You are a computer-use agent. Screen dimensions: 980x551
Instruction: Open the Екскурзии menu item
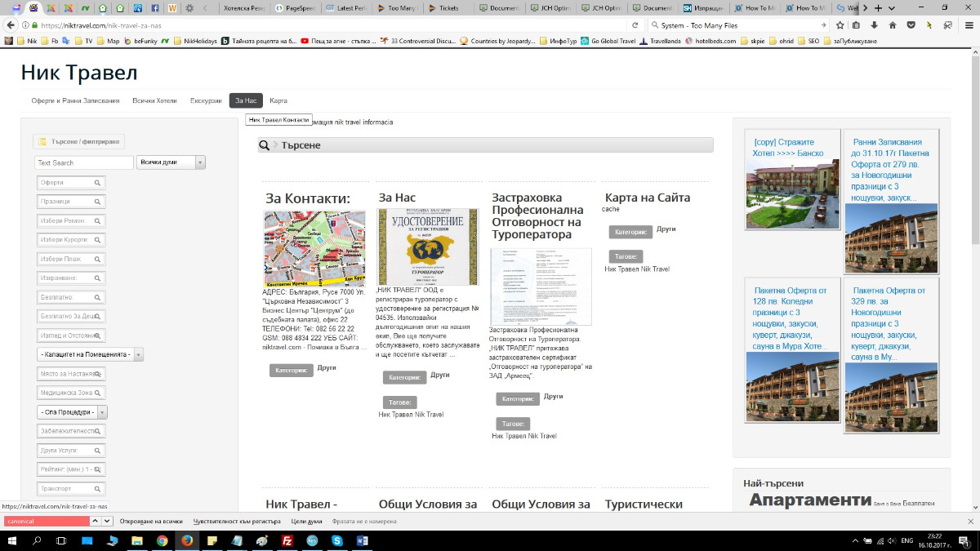pyautogui.click(x=206, y=100)
